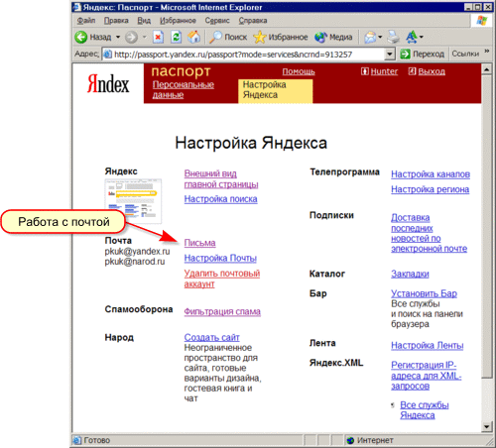Click the Back (Назад) arrow icon

click(x=81, y=37)
